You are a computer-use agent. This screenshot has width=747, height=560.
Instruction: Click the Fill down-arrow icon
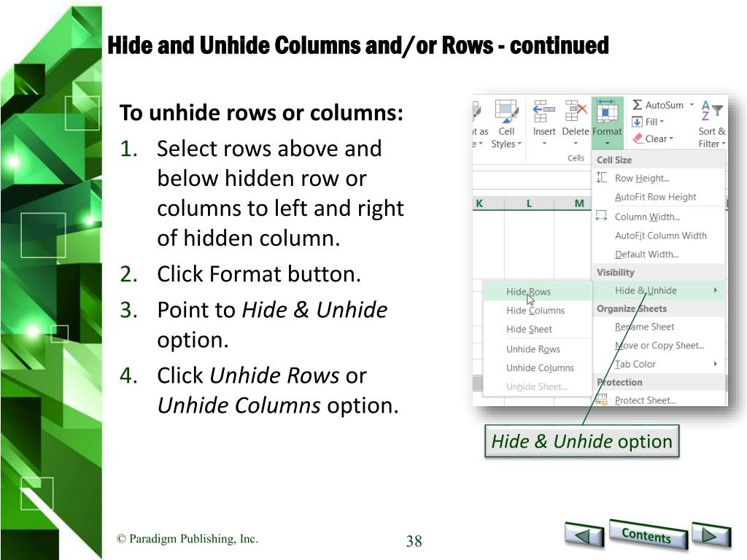(637, 122)
